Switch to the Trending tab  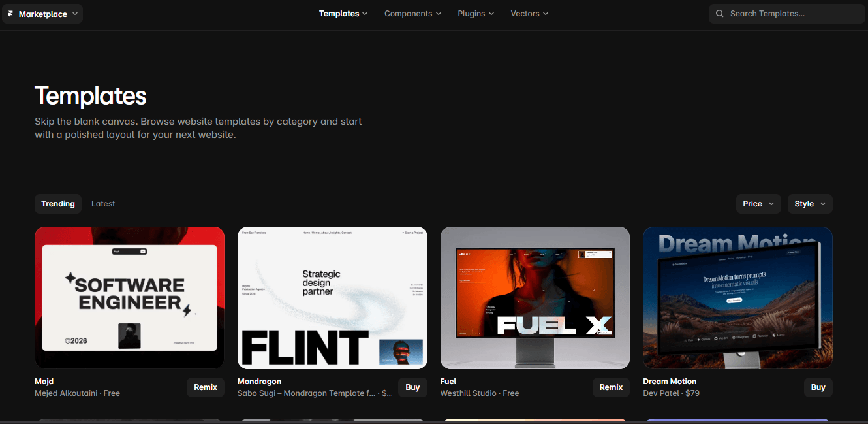click(x=58, y=204)
